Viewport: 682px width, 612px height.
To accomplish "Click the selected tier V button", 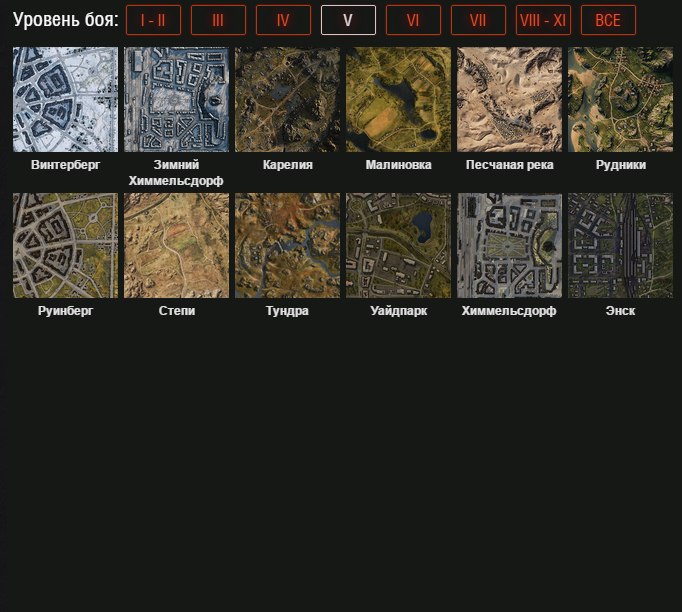I will pyautogui.click(x=348, y=20).
